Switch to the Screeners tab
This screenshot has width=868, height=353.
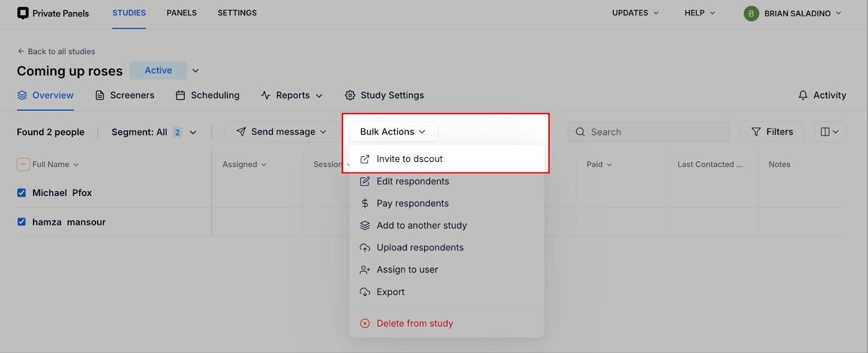(125, 96)
